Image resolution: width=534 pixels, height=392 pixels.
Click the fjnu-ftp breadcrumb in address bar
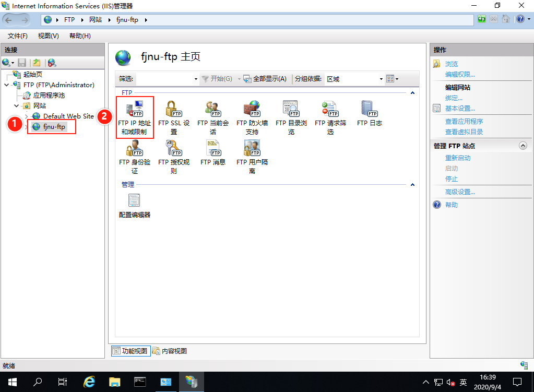pyautogui.click(x=127, y=20)
